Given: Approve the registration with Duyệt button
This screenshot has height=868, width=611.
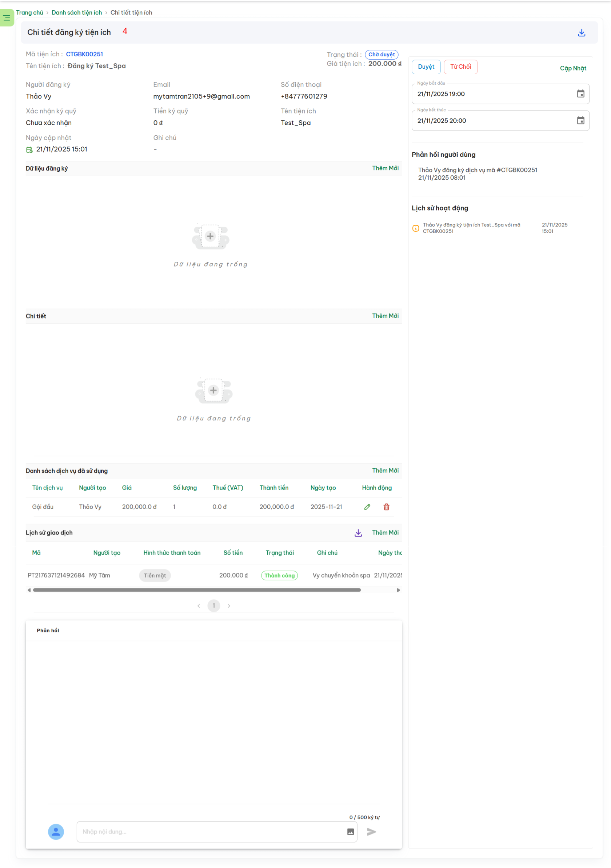Looking at the screenshot, I should (x=426, y=67).
